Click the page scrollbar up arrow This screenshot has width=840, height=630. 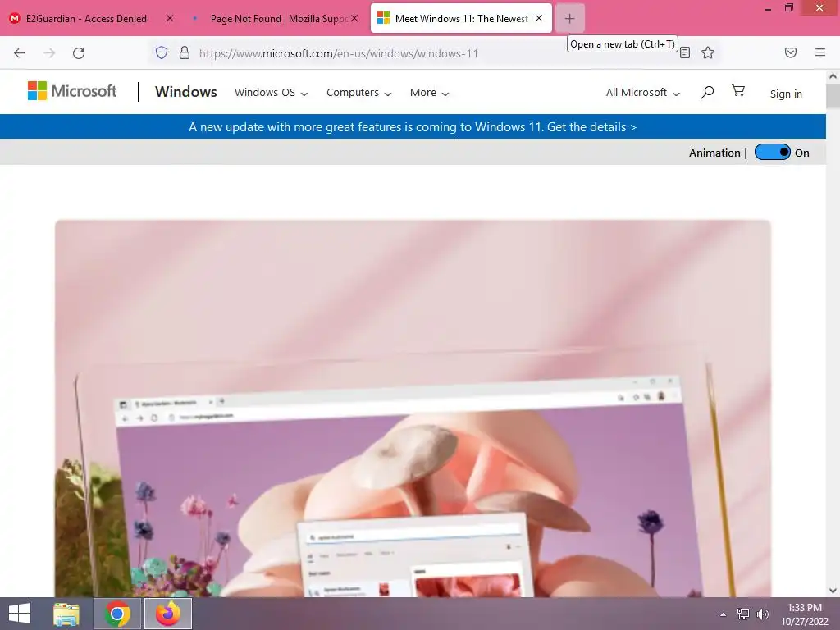[833, 76]
